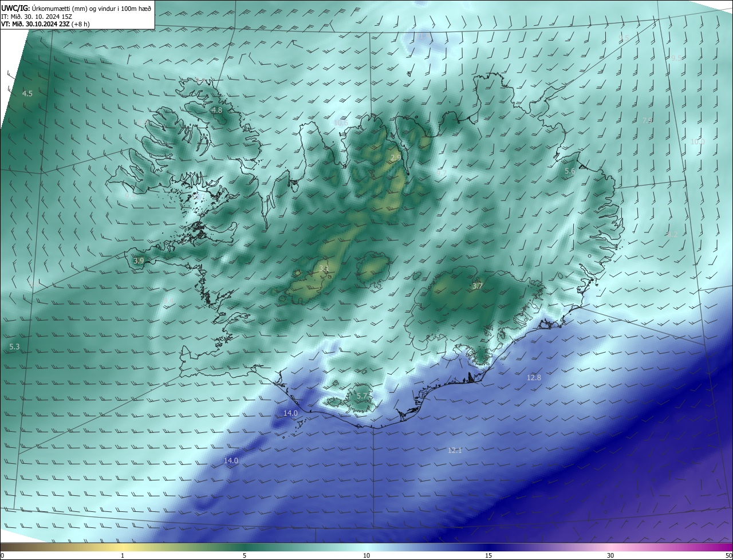Click the faint 10.6 value label
Viewport: 733px width, 560px height.
pos(340,123)
